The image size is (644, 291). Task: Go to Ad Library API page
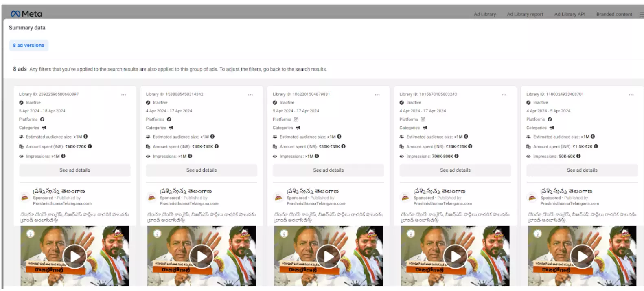[x=570, y=14]
